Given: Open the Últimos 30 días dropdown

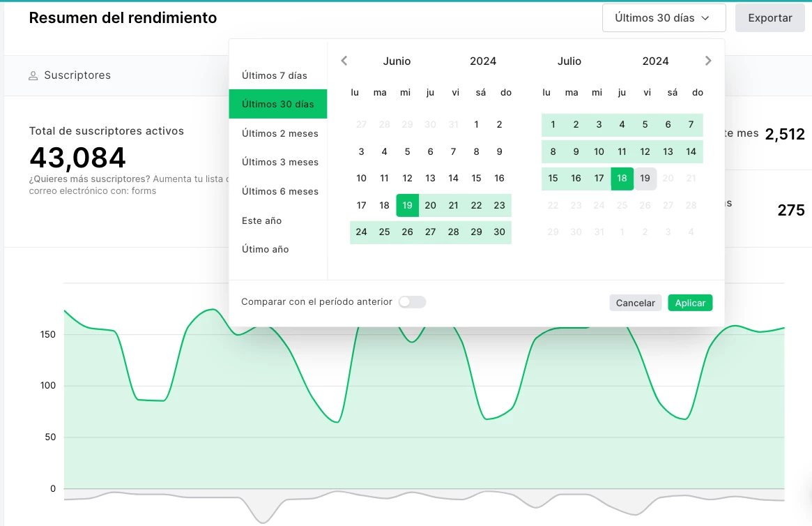Looking at the screenshot, I should click(664, 18).
